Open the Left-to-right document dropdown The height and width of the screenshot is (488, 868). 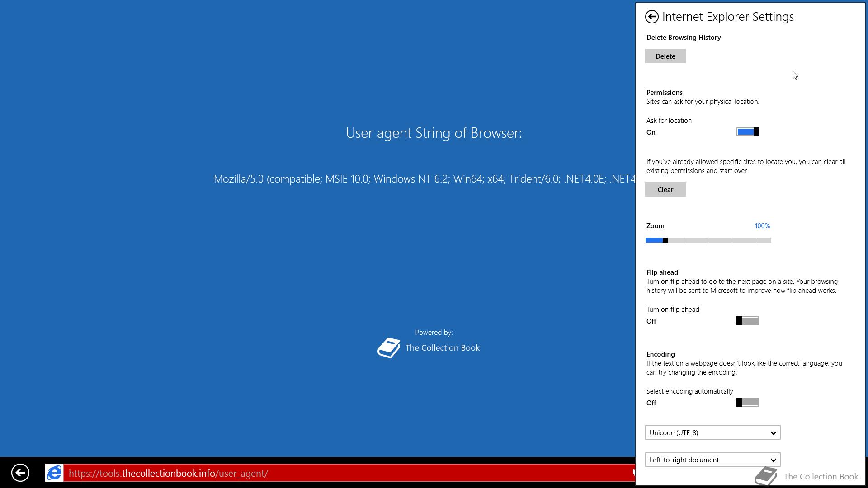712,460
